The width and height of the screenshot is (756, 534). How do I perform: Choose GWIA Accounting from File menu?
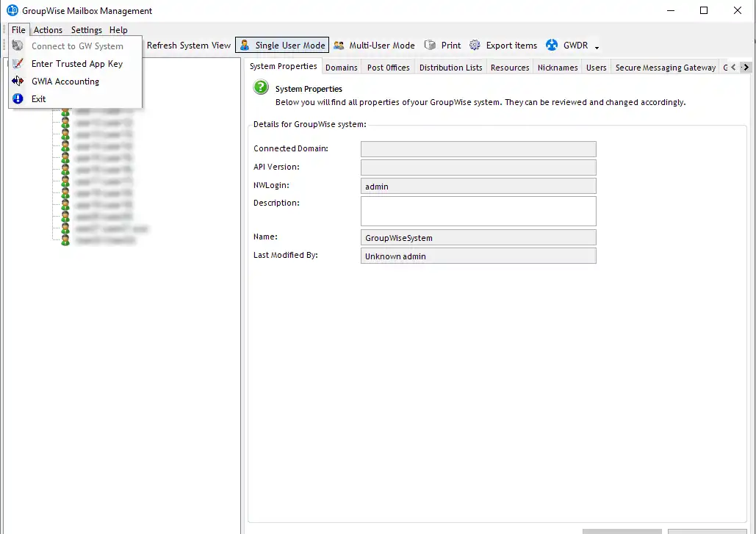[65, 82]
